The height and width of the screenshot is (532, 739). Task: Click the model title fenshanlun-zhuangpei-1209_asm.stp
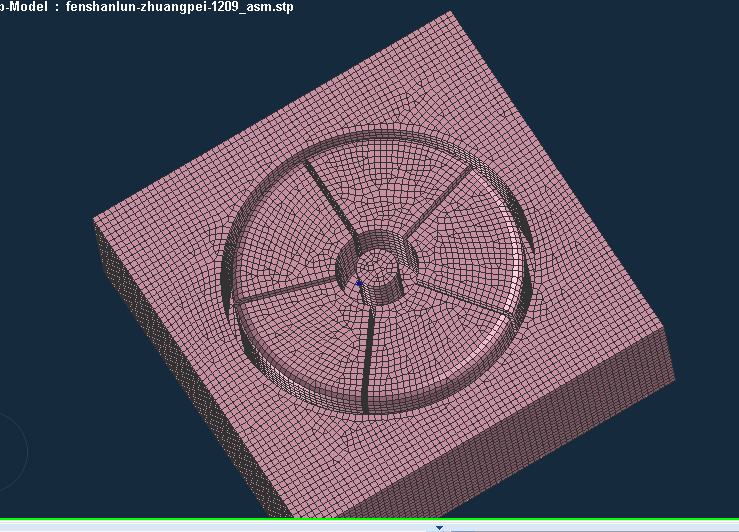180,7
